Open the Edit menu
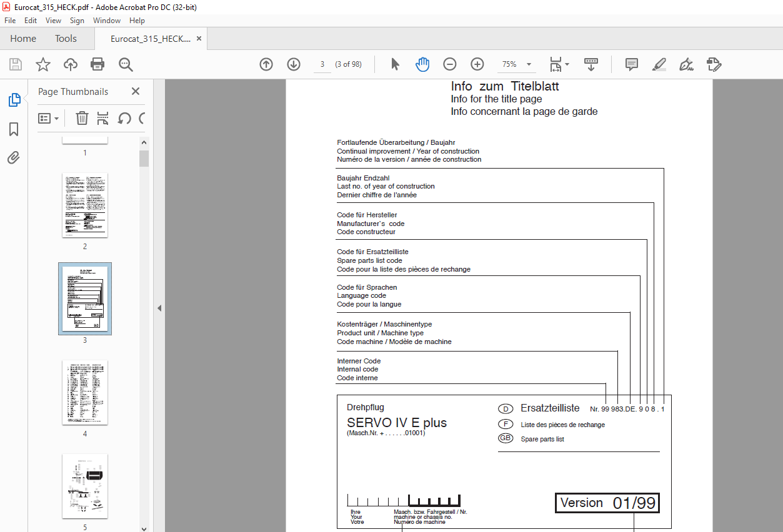 pyautogui.click(x=31, y=21)
